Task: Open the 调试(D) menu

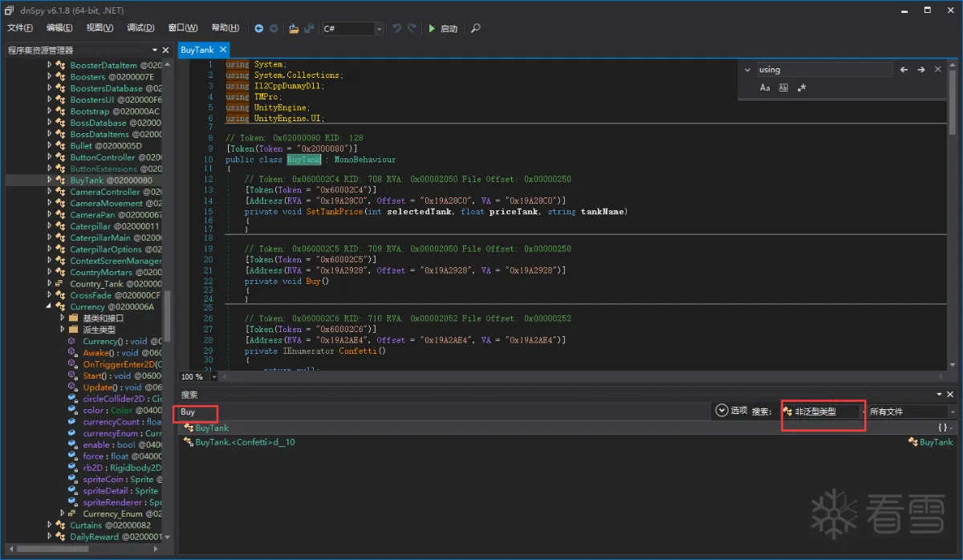Action: pos(140,28)
